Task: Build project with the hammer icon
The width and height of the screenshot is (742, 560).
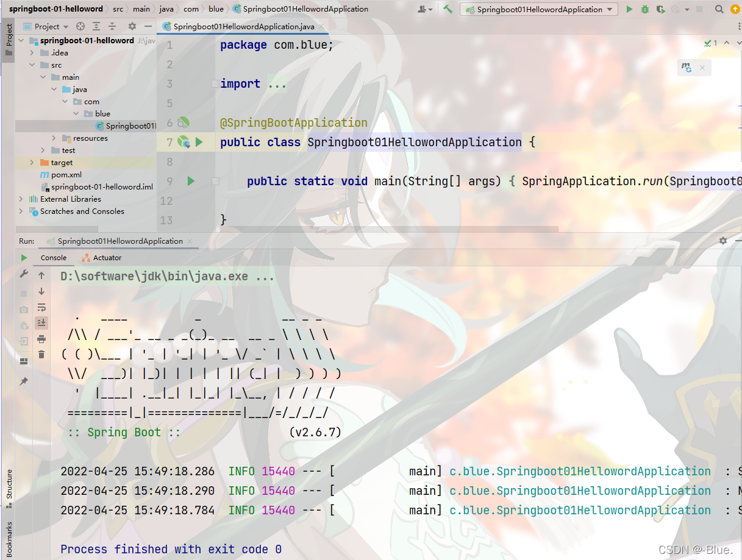Action: pyautogui.click(x=448, y=9)
